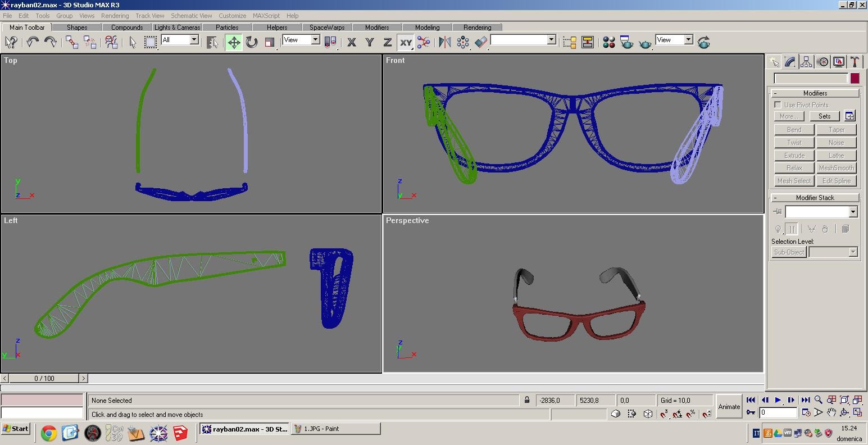Click the Align tool icon
Screen dimensions: 868x445
(x=481, y=42)
